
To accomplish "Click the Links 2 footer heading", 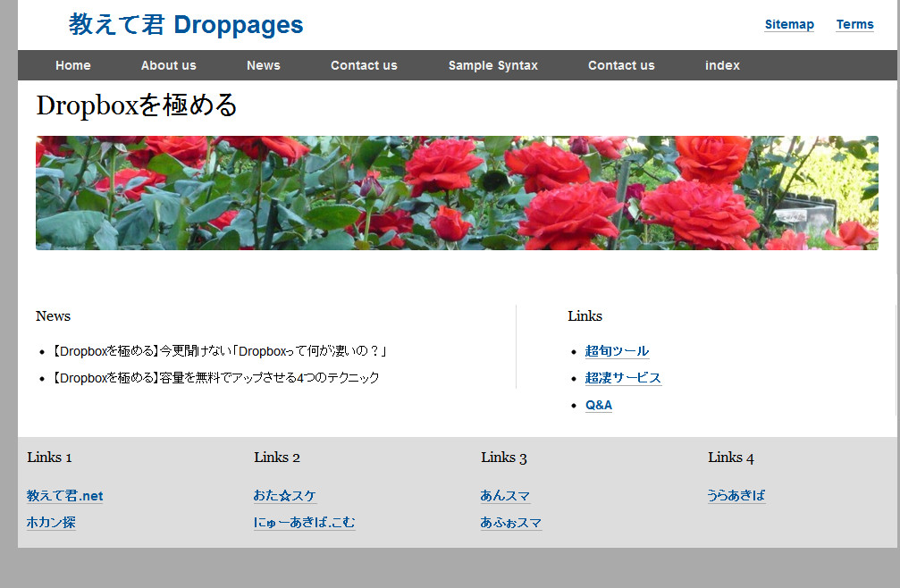I will 277,458.
